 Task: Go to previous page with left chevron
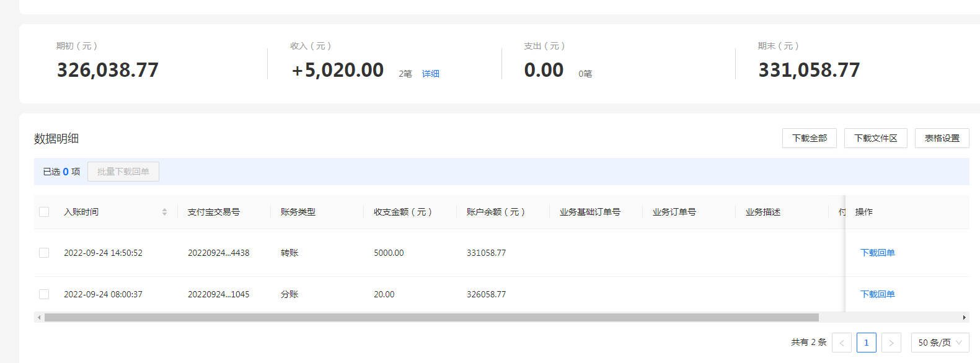pos(842,343)
